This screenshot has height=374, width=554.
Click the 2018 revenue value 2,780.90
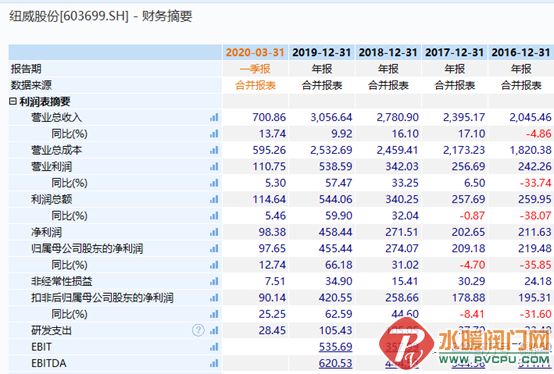397,117
